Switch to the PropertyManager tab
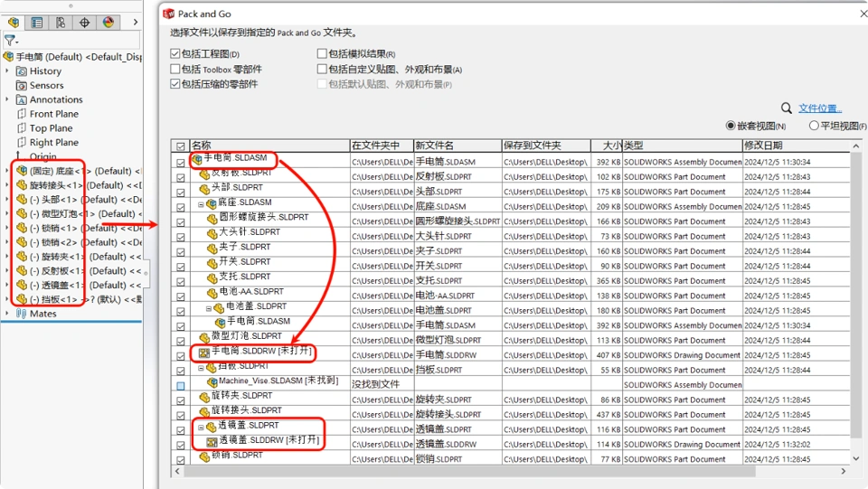The image size is (868, 489). [x=37, y=22]
